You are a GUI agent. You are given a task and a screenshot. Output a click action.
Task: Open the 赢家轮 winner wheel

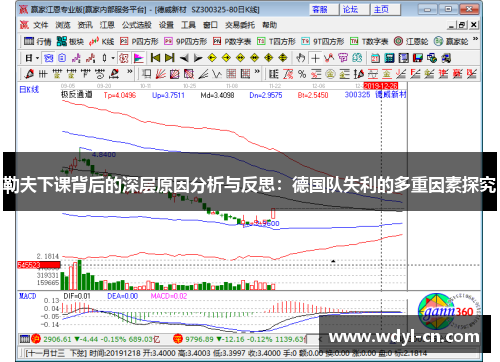pyautogui.click(x=451, y=41)
